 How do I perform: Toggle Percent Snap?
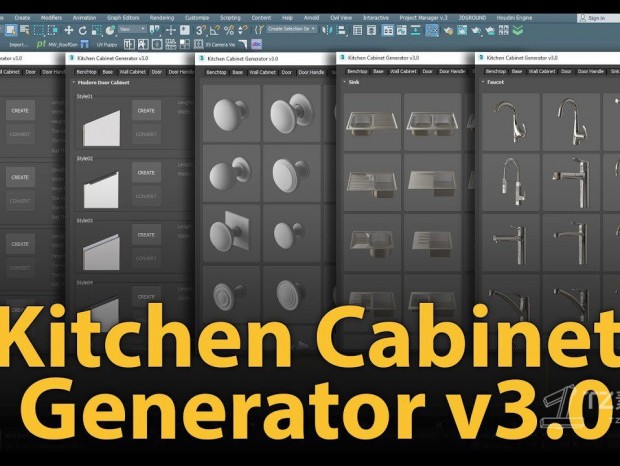pyautogui.click(x=229, y=30)
